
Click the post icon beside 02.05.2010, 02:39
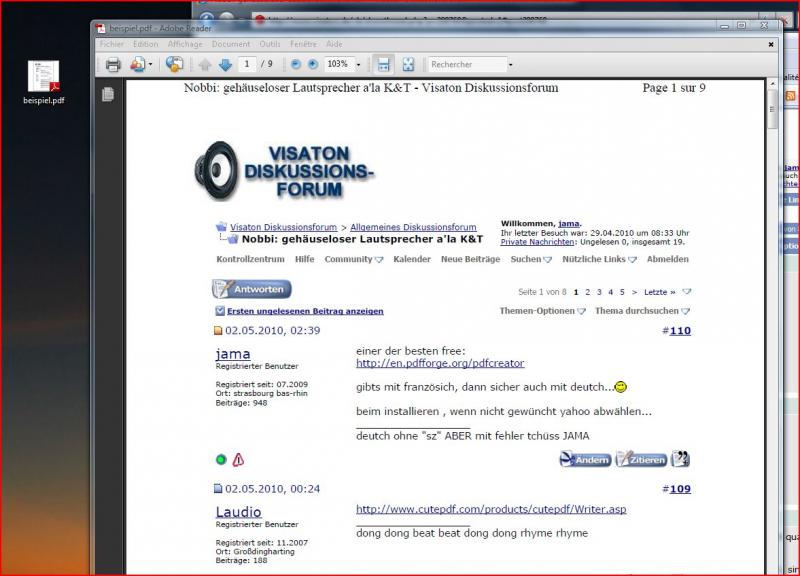point(218,331)
